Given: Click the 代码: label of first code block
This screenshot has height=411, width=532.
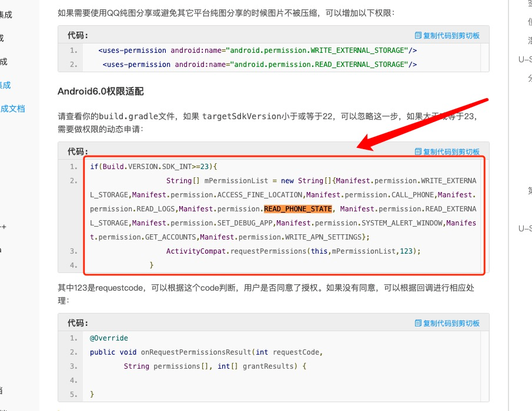Looking at the screenshot, I should tap(78, 35).
